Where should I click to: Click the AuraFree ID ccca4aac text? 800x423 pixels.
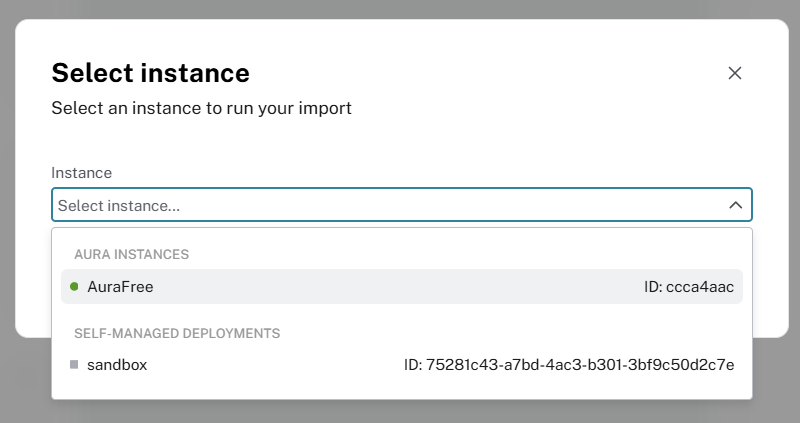[x=689, y=287]
